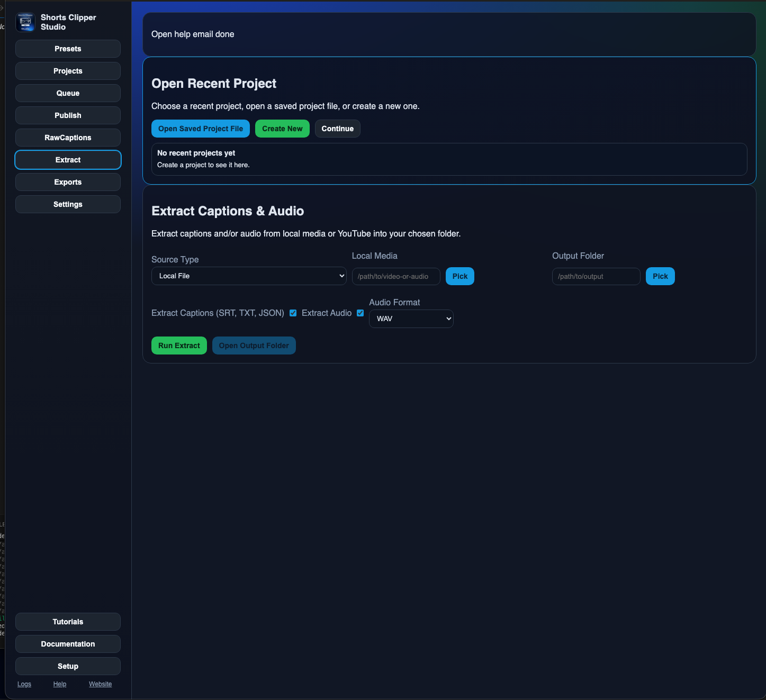Pick an Output Folder
This screenshot has height=700, width=766.
(660, 276)
